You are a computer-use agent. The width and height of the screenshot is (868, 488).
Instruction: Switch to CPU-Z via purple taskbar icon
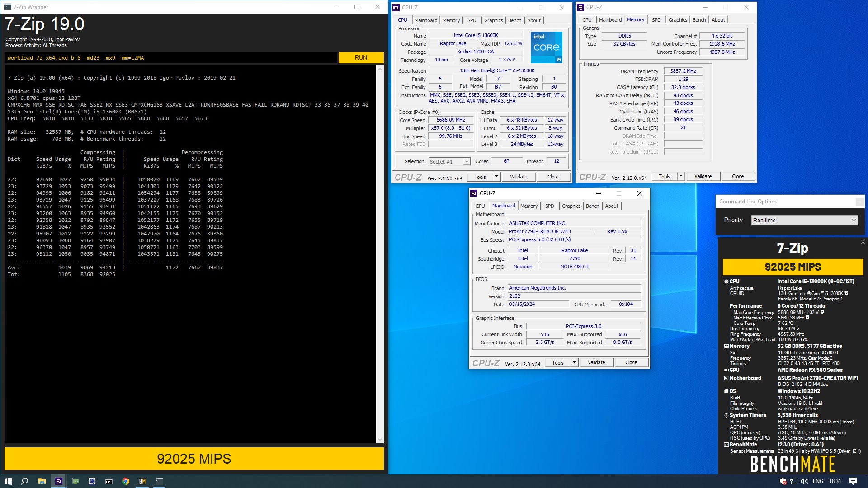click(58, 481)
